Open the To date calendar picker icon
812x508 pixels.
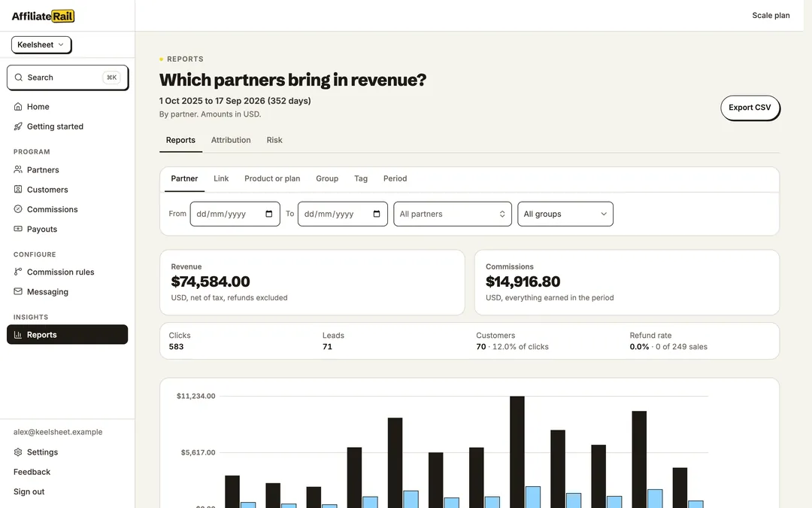coord(377,214)
